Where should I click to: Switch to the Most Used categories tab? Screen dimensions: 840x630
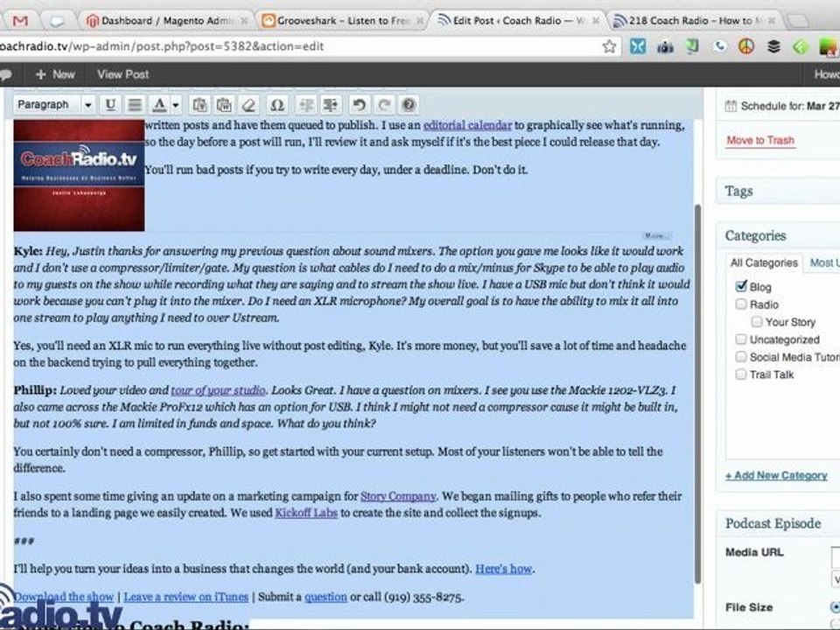[824, 263]
